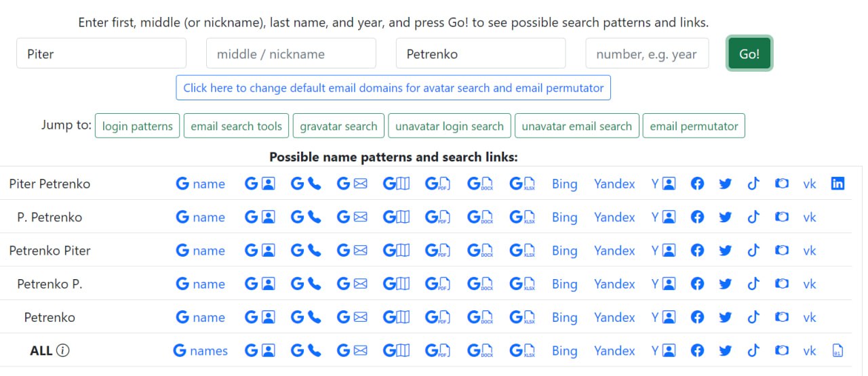The width and height of the screenshot is (868, 376).
Task: Jump to login patterns section
Action: point(138,126)
